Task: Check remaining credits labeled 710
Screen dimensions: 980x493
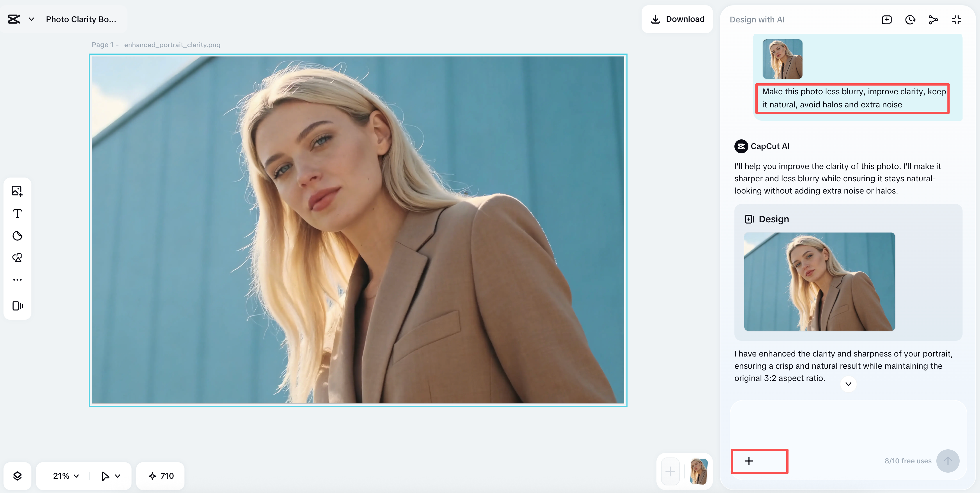Action: pyautogui.click(x=160, y=476)
